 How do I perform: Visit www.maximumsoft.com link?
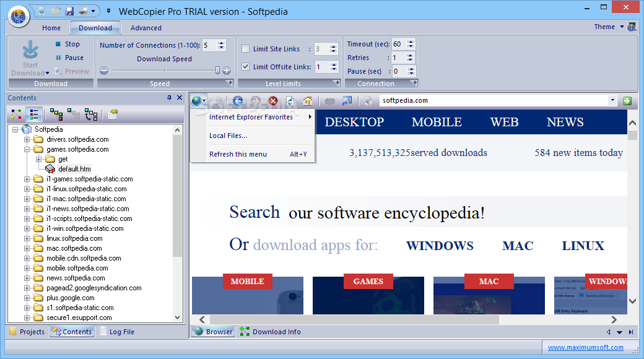[585, 347]
